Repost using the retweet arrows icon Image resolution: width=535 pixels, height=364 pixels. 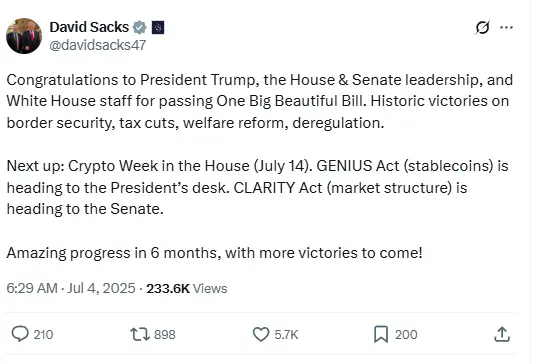pyautogui.click(x=140, y=334)
